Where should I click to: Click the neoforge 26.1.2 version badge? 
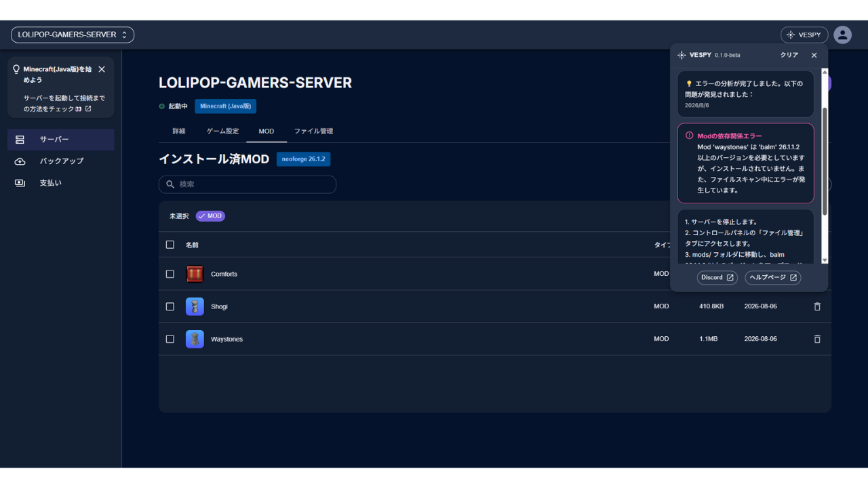pos(304,159)
